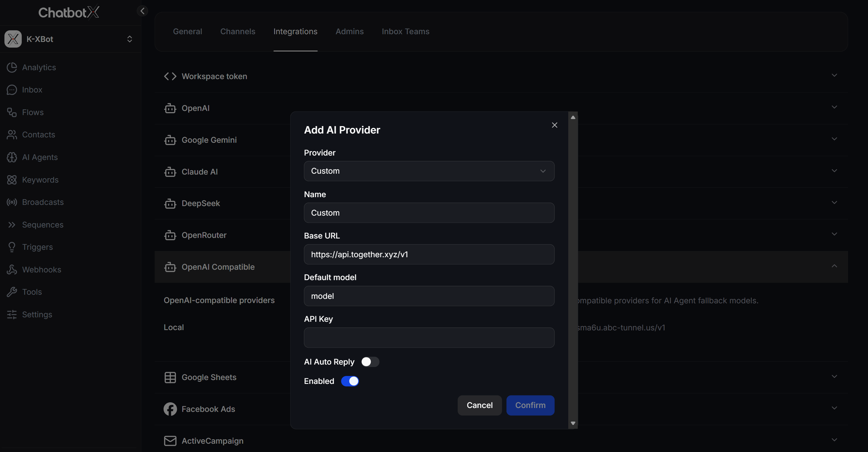Turn on the AI Auto Reply switch

point(370,362)
